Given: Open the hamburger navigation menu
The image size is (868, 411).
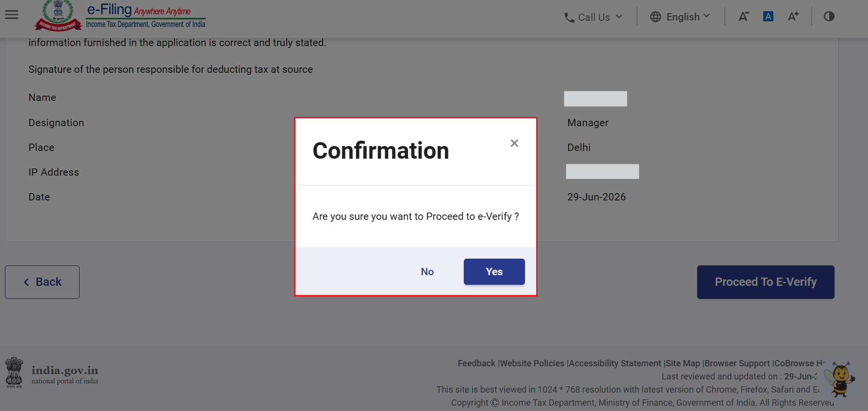Looking at the screenshot, I should point(12,15).
